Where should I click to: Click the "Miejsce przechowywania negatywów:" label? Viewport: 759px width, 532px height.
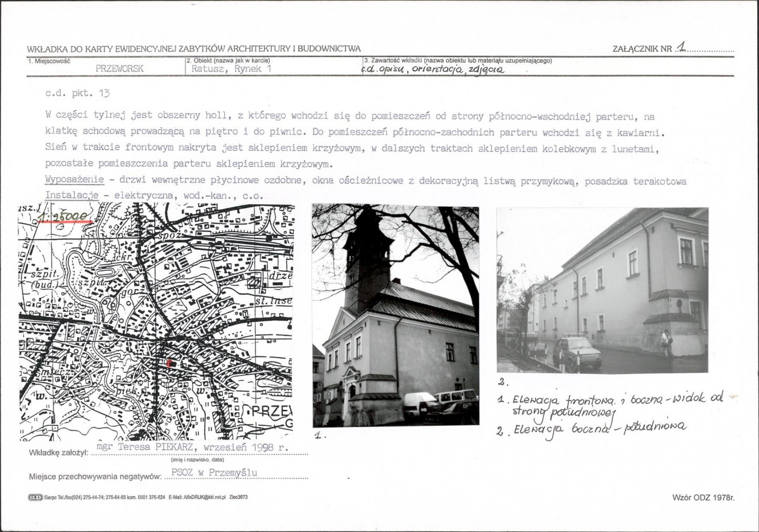(x=95, y=477)
